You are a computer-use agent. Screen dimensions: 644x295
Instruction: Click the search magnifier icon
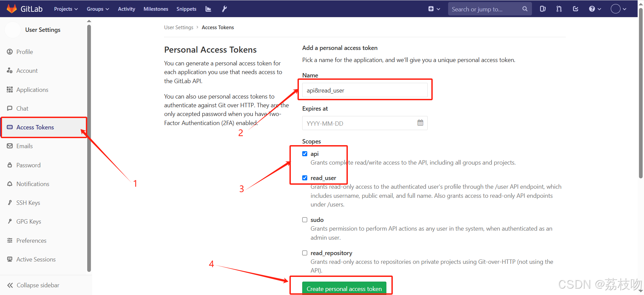point(525,9)
